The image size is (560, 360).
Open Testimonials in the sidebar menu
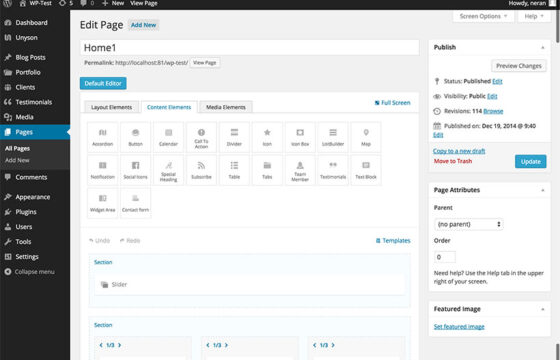(x=35, y=102)
